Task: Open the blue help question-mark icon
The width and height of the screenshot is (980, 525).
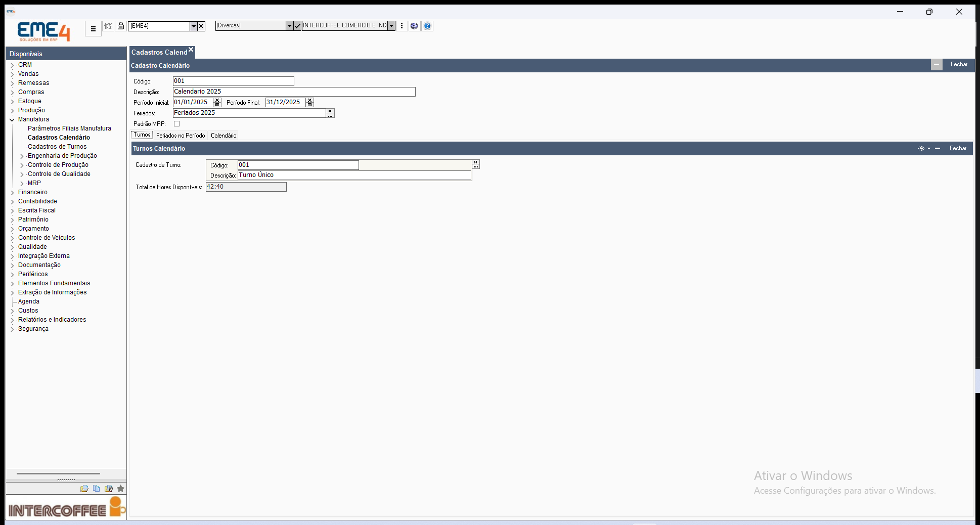Action: click(x=427, y=26)
